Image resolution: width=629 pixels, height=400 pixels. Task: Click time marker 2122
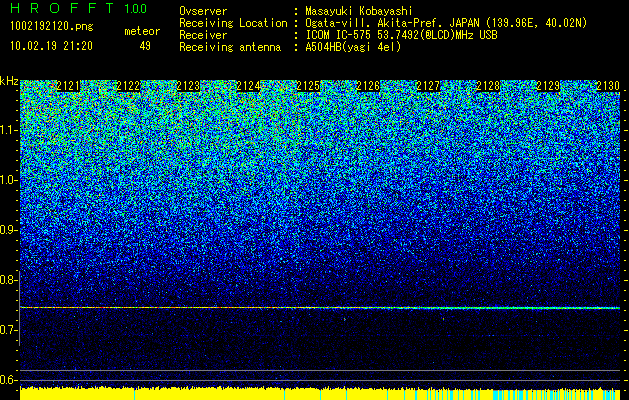point(128,86)
